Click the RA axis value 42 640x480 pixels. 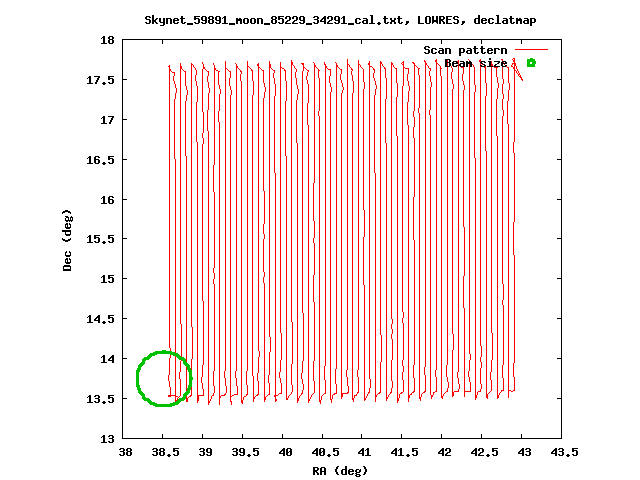444,452
